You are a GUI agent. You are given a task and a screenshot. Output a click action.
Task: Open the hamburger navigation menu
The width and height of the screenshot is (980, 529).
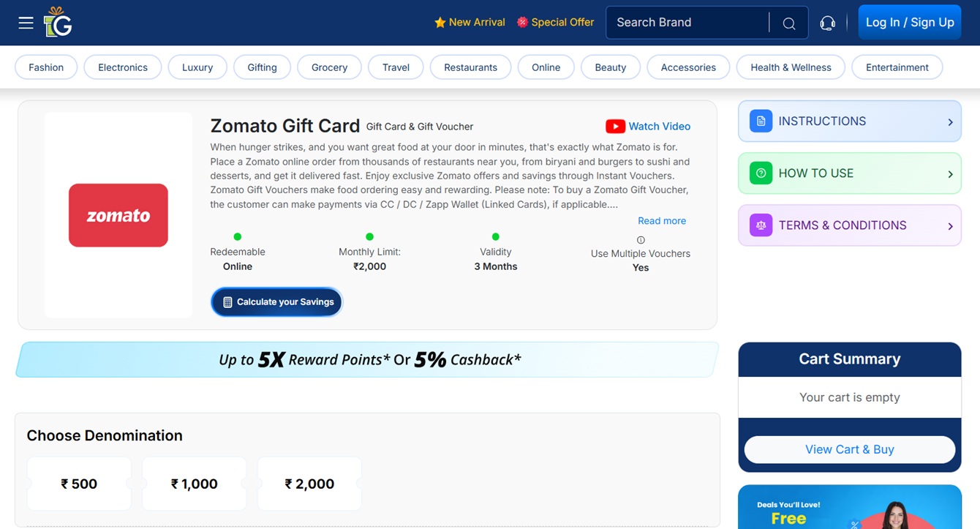tap(26, 23)
